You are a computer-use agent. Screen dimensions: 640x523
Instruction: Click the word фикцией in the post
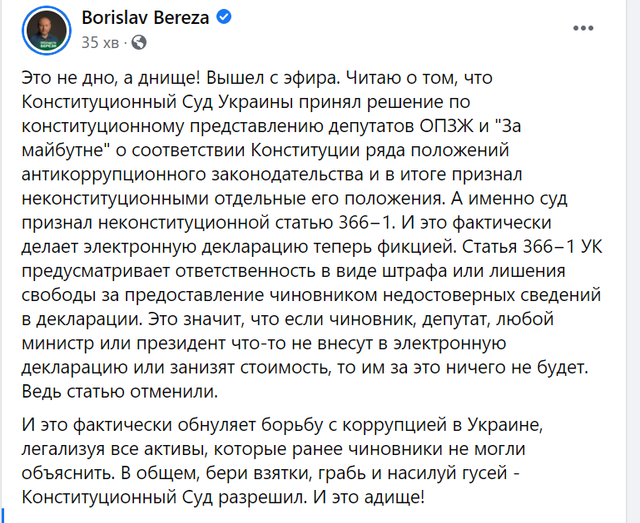[415, 247]
